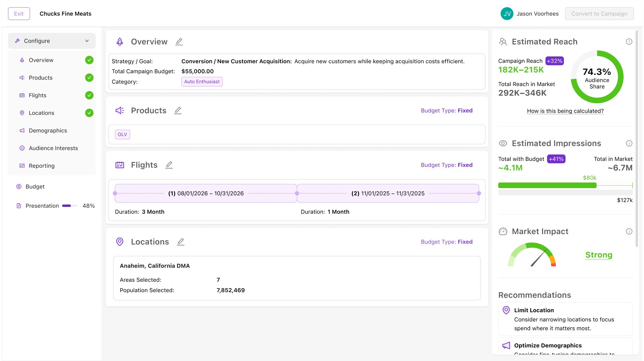Collapse the Configure section chevron
The height and width of the screenshot is (361, 644).
click(x=87, y=41)
